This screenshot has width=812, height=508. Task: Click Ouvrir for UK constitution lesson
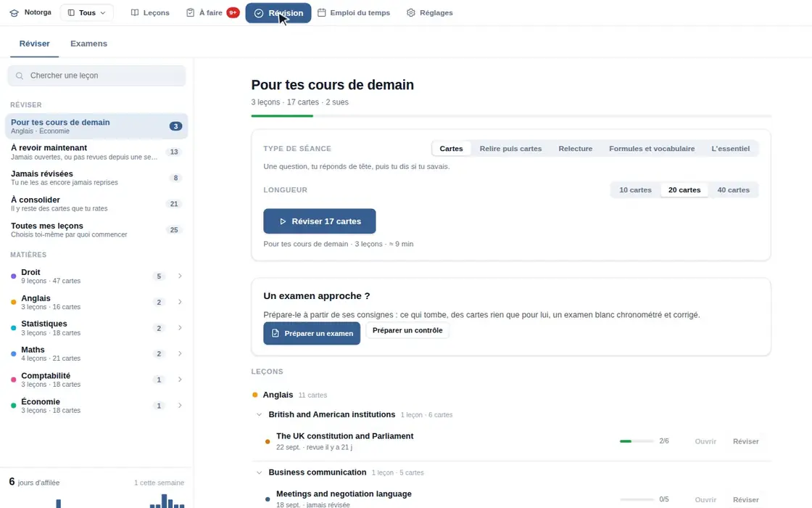[705, 442]
